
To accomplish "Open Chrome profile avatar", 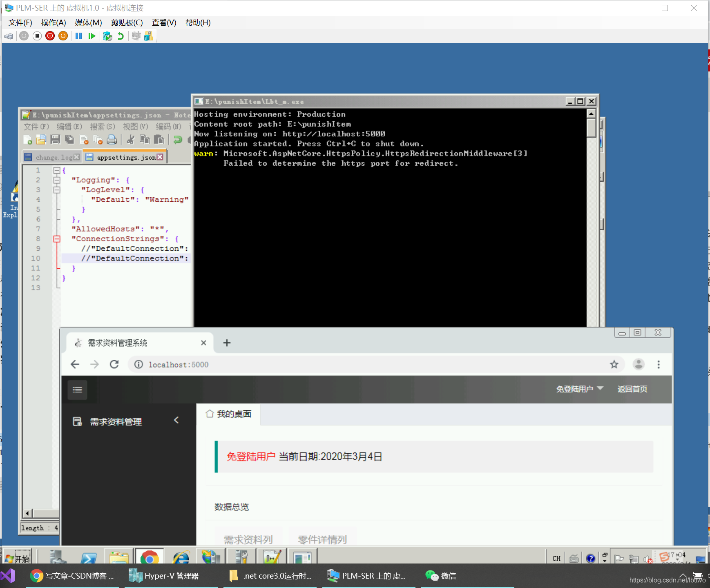I will pos(639,364).
